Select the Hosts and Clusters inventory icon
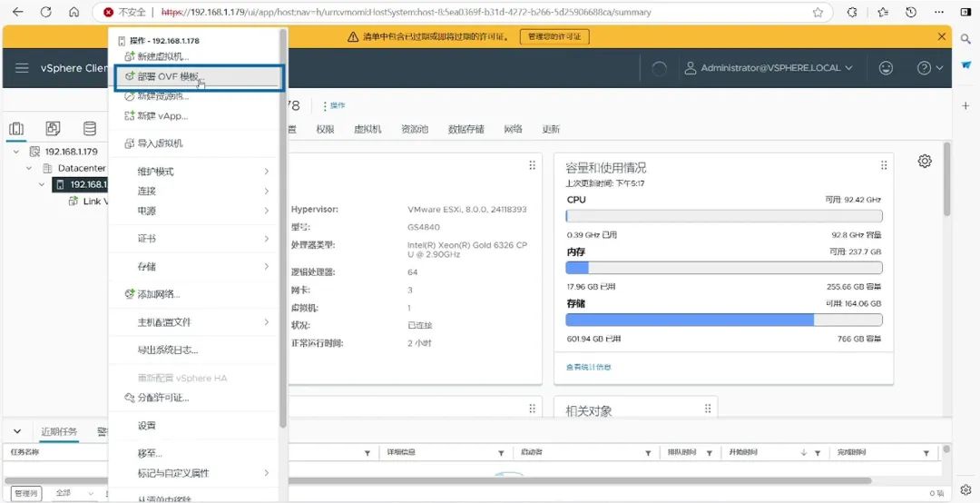 (16, 129)
